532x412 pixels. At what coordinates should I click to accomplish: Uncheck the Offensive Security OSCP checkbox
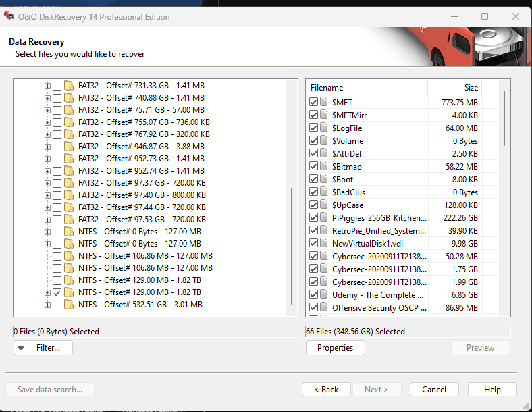(313, 307)
